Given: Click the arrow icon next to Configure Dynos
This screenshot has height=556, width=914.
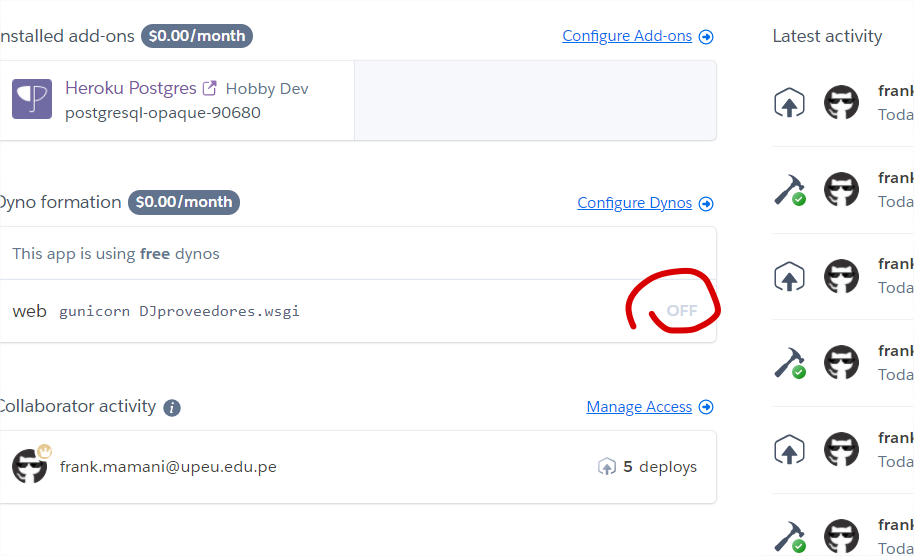Looking at the screenshot, I should [706, 204].
